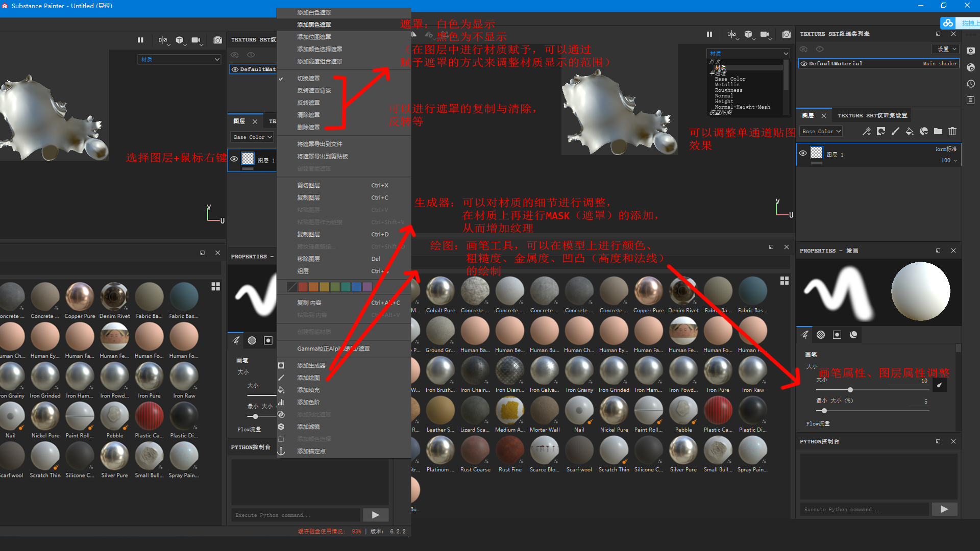Click the add fill layer bucket icon
Viewport: 980px width, 551px height.
coord(909,132)
